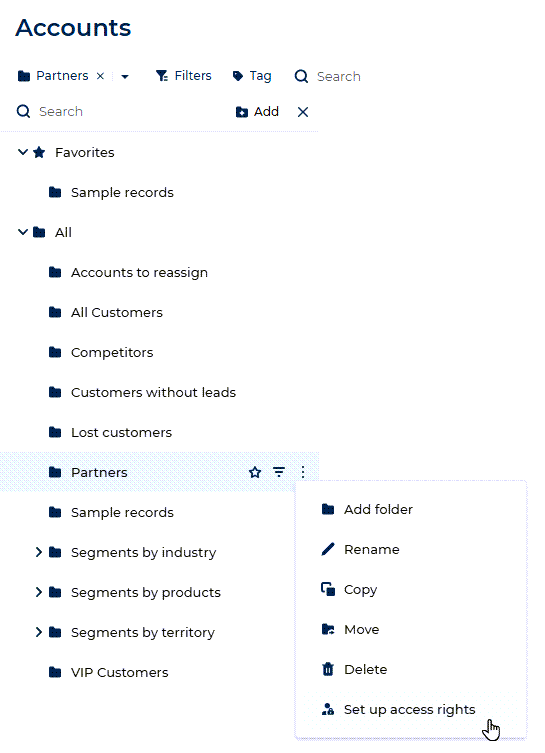Click the Tag button
Viewport: 545px width, 753px height.
[252, 76]
